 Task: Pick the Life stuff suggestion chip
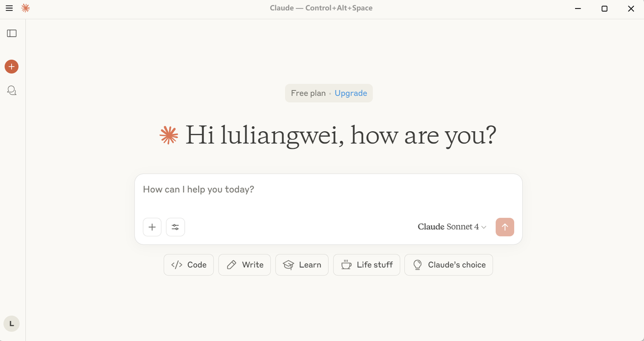coord(367,265)
